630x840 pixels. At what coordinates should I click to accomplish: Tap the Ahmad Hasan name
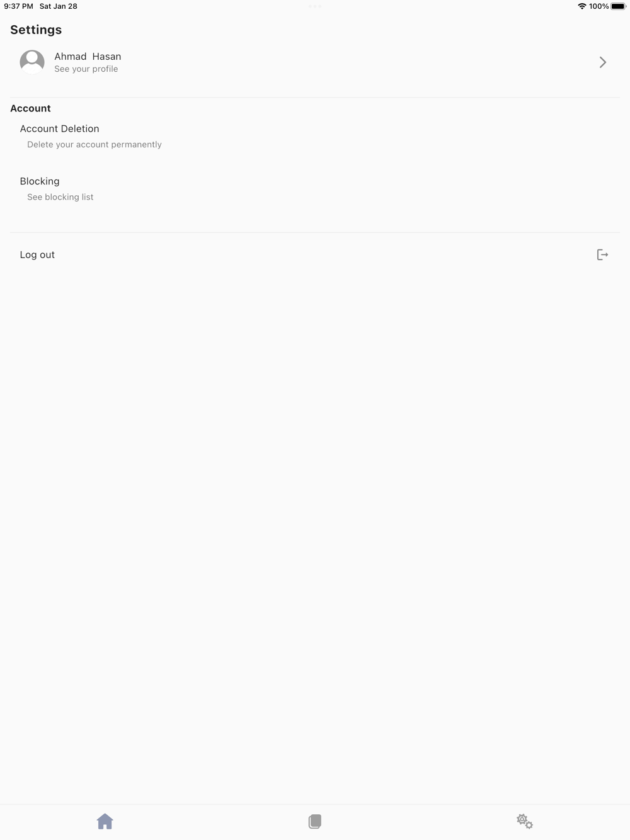click(x=88, y=56)
